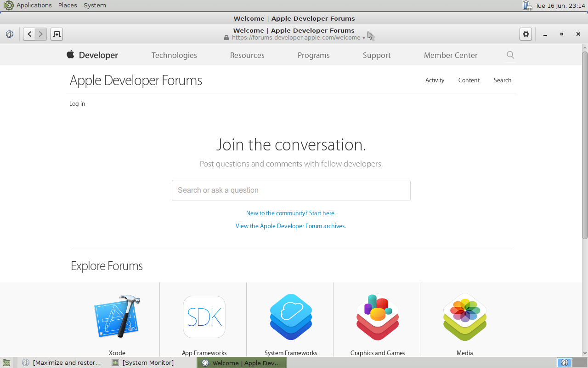Click the Apple logo in the Developer header
Viewport: 588px width, 368px height.
[x=70, y=55]
